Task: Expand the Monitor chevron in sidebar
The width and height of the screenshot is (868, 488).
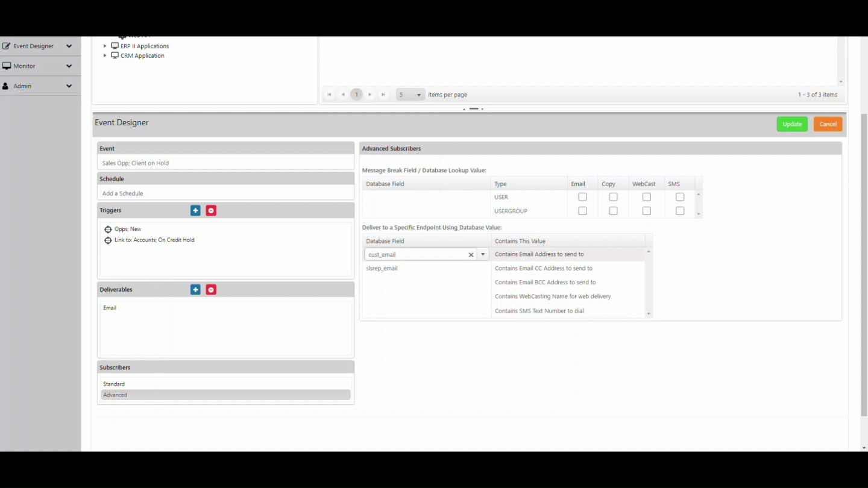Action: tap(69, 66)
